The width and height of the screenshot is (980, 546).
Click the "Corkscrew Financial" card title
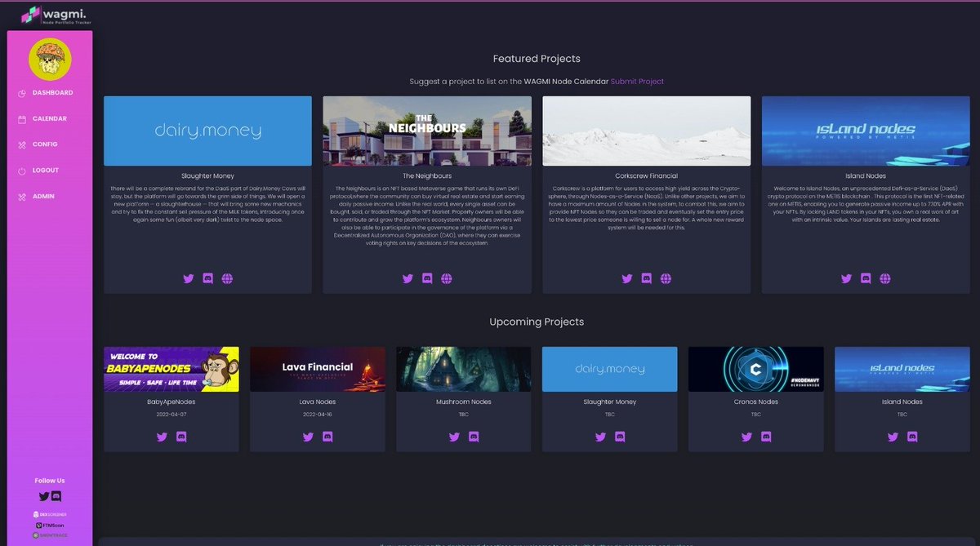(647, 175)
